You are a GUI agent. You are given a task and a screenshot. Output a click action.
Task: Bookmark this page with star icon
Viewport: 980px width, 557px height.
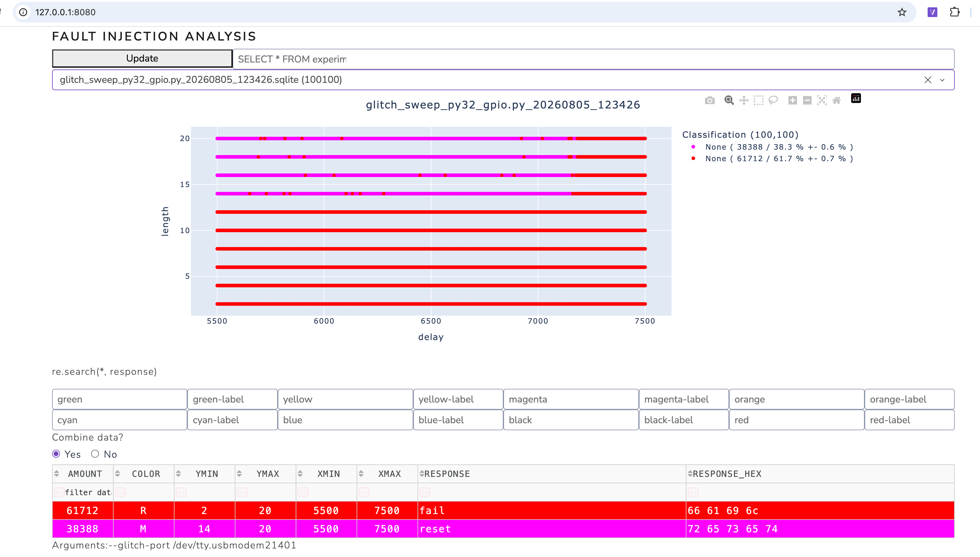(x=902, y=12)
